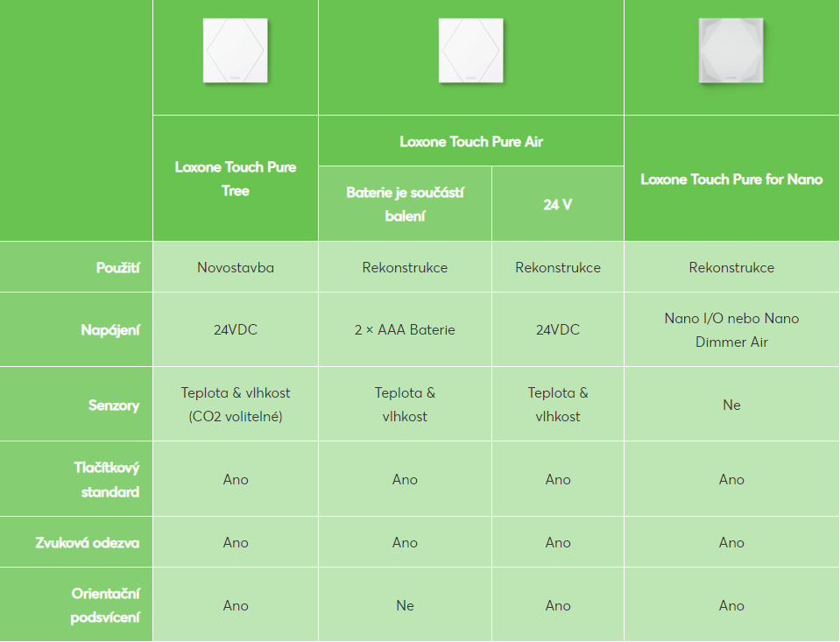This screenshot has height=642, width=840.
Task: Select Zvuková odezva "Ano" for Touch Pure for Nano
Action: [x=731, y=542]
